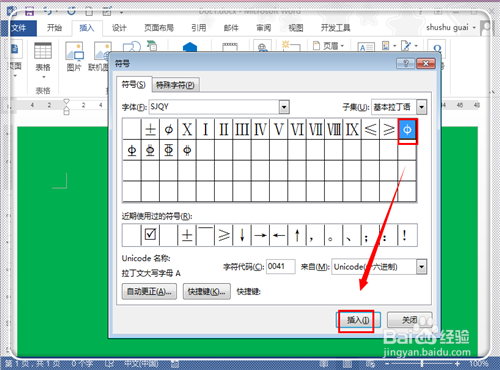Switch to the 邮件 ribbon tab

pos(231,28)
